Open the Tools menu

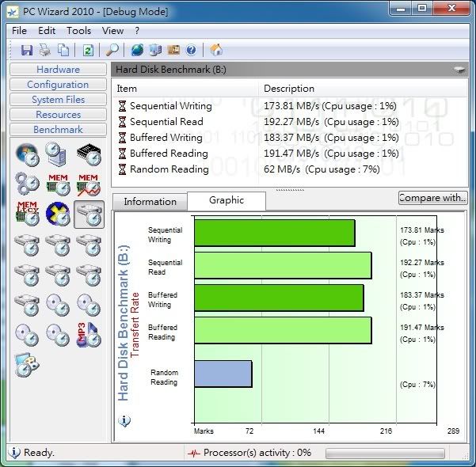[79, 31]
